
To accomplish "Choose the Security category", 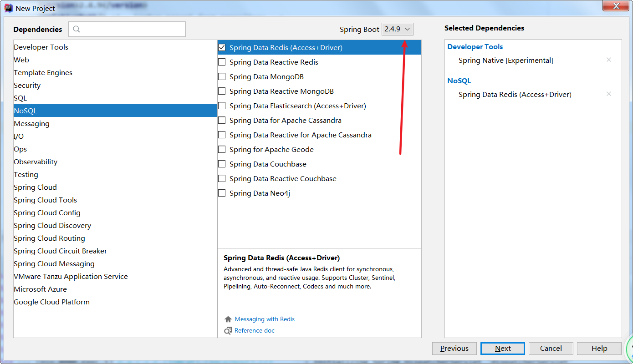I will point(115,86).
